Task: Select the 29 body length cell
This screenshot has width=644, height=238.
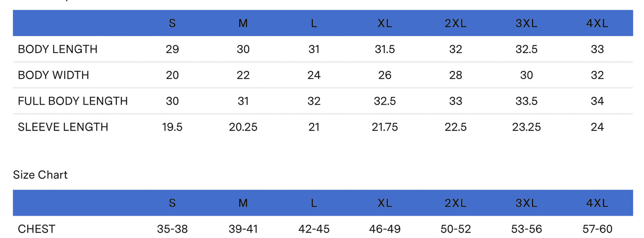Action: pyautogui.click(x=172, y=49)
